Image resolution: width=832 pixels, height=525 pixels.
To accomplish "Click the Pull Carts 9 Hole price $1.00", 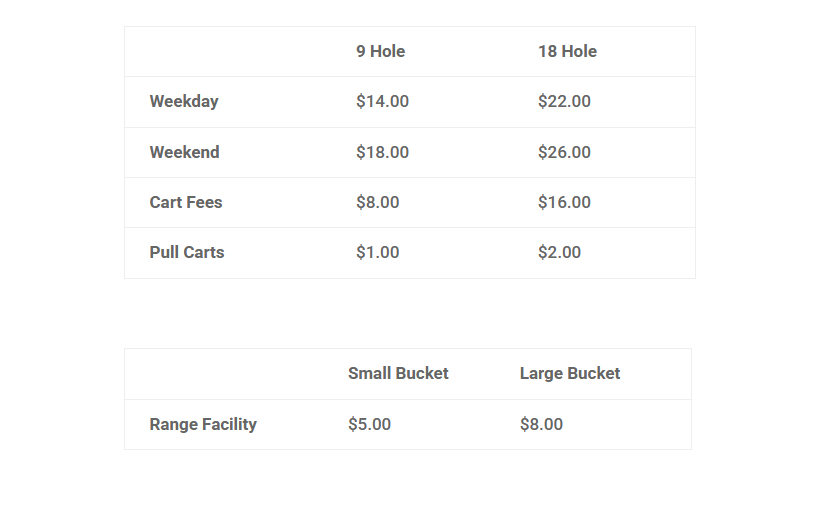I will pyautogui.click(x=377, y=253).
